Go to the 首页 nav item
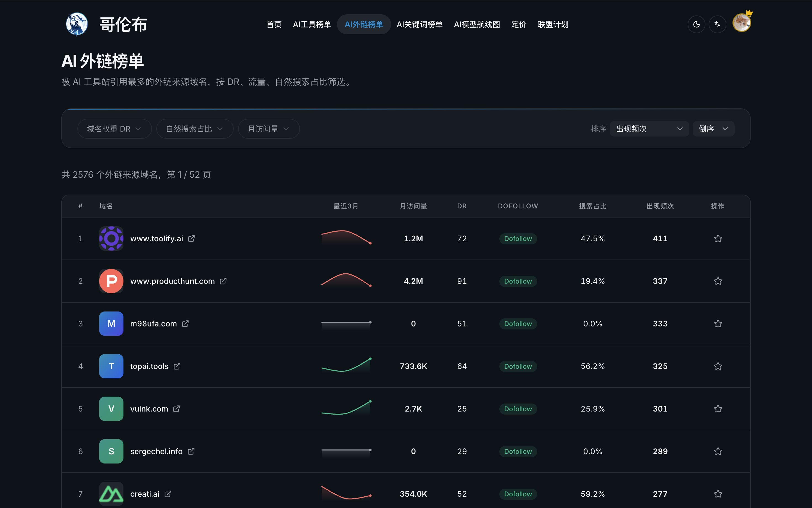 click(274, 24)
